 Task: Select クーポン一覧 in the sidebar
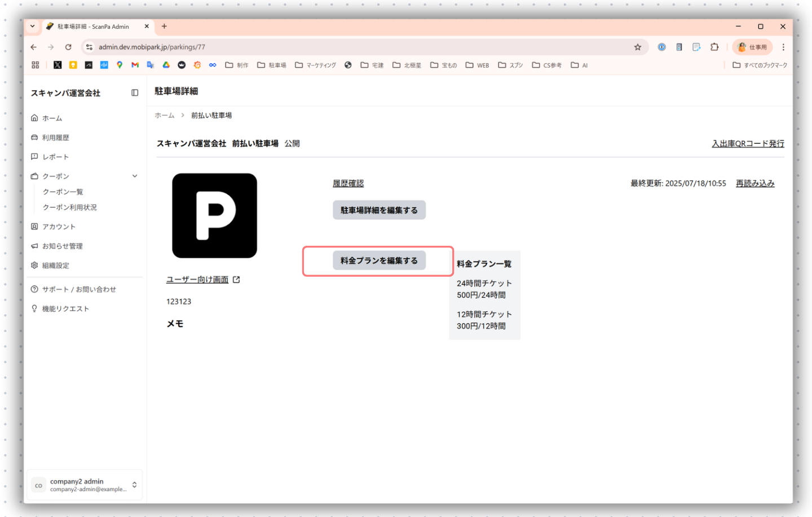[63, 192]
